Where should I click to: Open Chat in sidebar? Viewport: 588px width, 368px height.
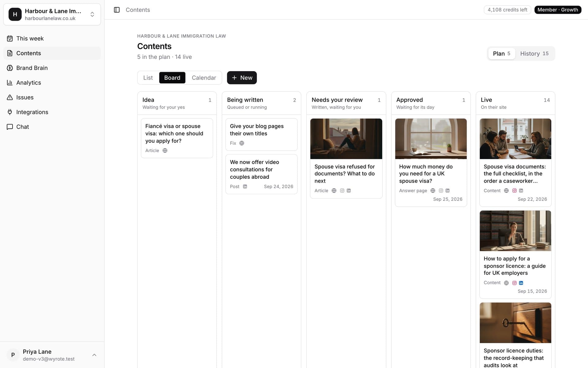click(x=52, y=127)
